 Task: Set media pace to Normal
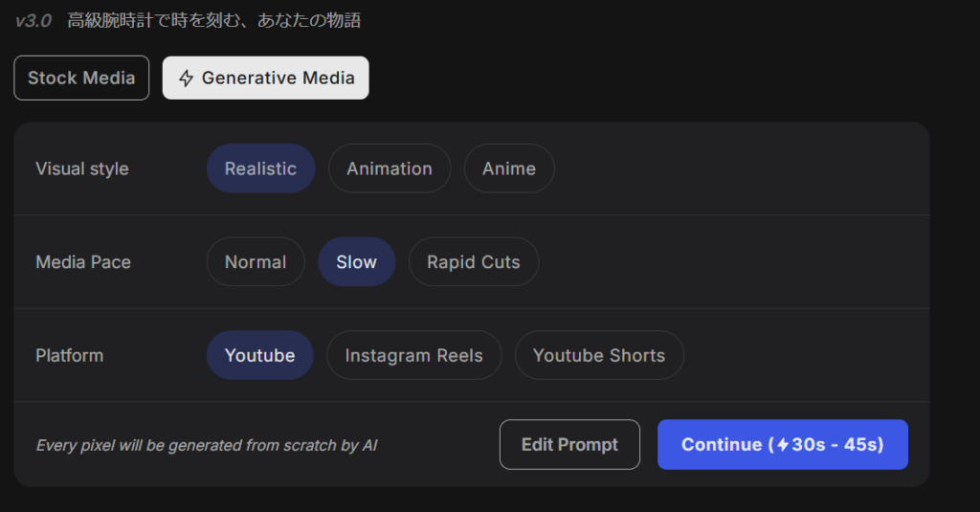256,261
